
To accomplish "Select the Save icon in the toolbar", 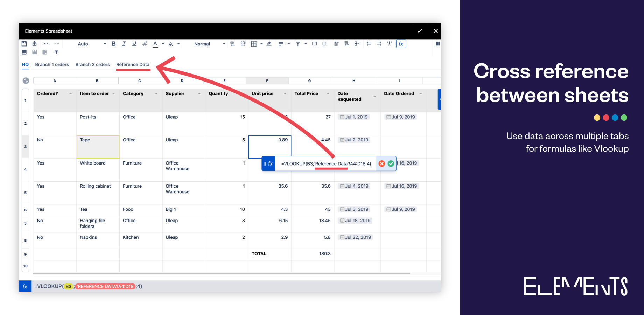I will (24, 44).
